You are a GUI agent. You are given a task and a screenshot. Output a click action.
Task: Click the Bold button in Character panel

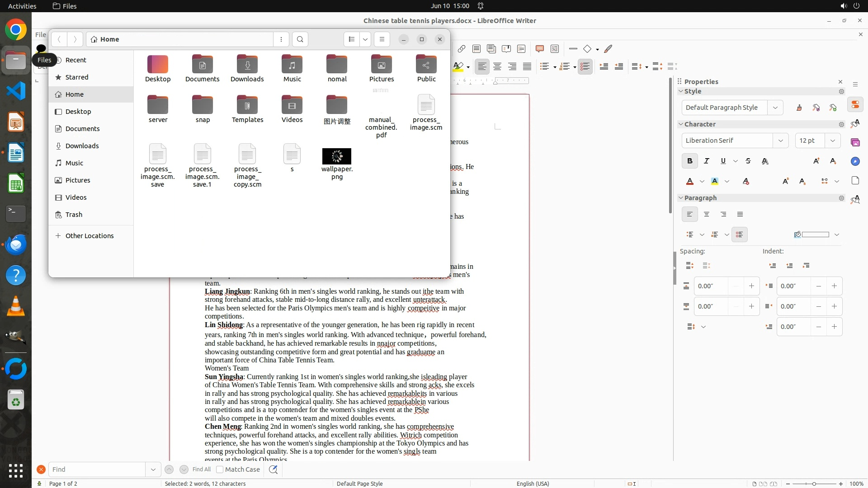point(689,161)
